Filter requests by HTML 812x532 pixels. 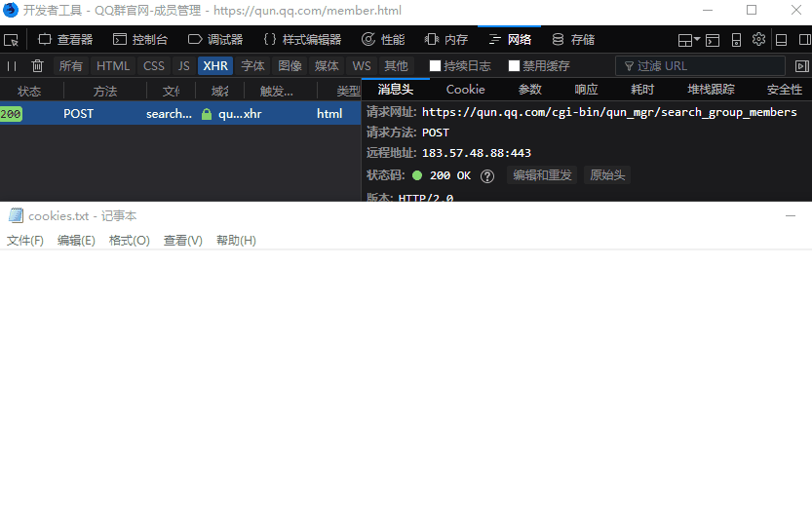click(x=113, y=66)
